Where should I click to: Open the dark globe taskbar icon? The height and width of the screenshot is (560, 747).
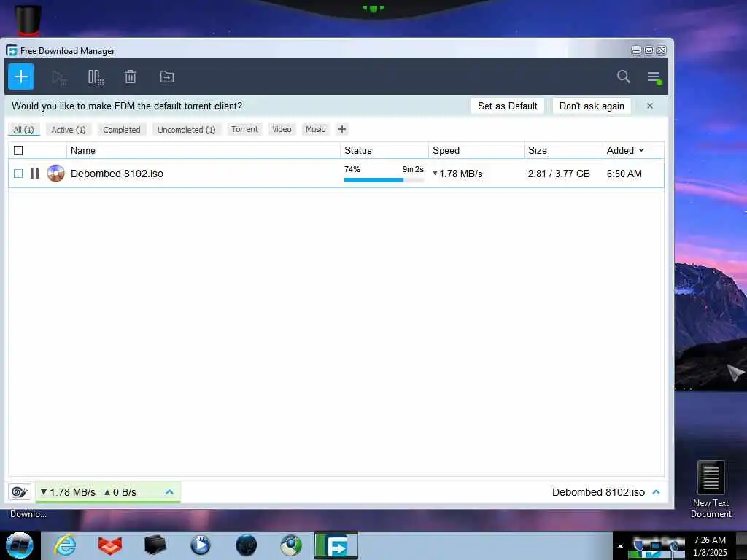point(246,545)
